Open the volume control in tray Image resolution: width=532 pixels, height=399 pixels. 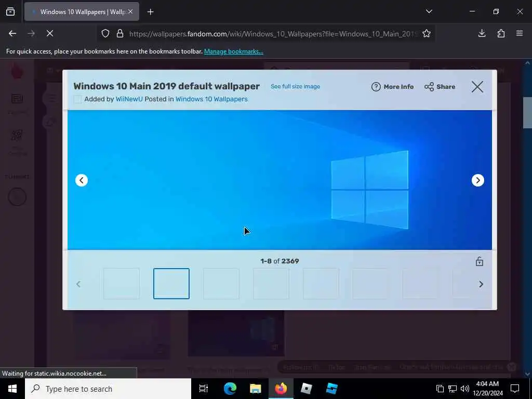465,389
